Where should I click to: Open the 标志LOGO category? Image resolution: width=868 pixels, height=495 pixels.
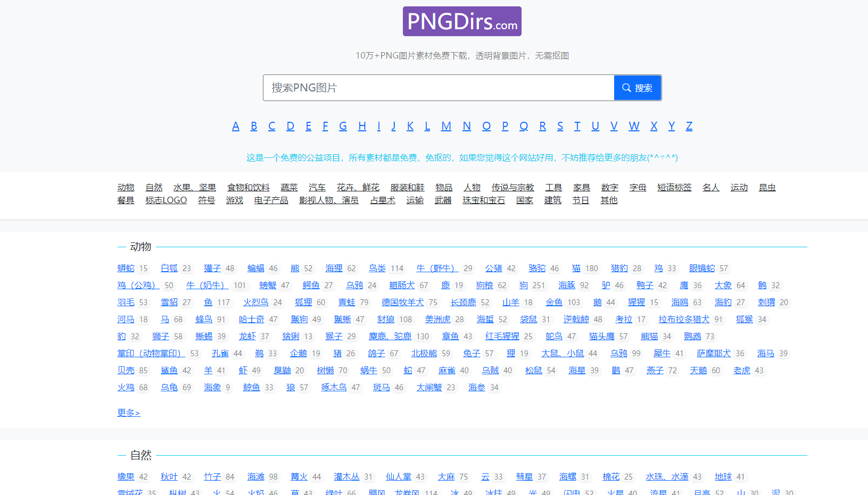tap(166, 200)
